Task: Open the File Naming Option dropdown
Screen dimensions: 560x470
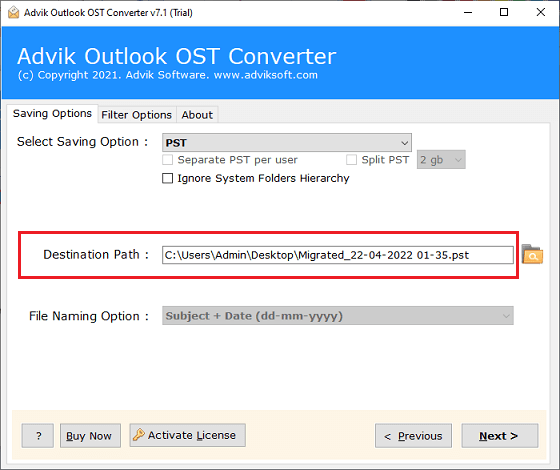Action: pos(338,316)
